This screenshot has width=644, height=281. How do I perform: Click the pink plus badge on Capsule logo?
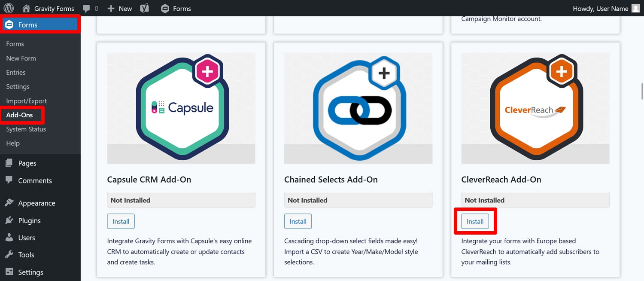pyautogui.click(x=207, y=72)
